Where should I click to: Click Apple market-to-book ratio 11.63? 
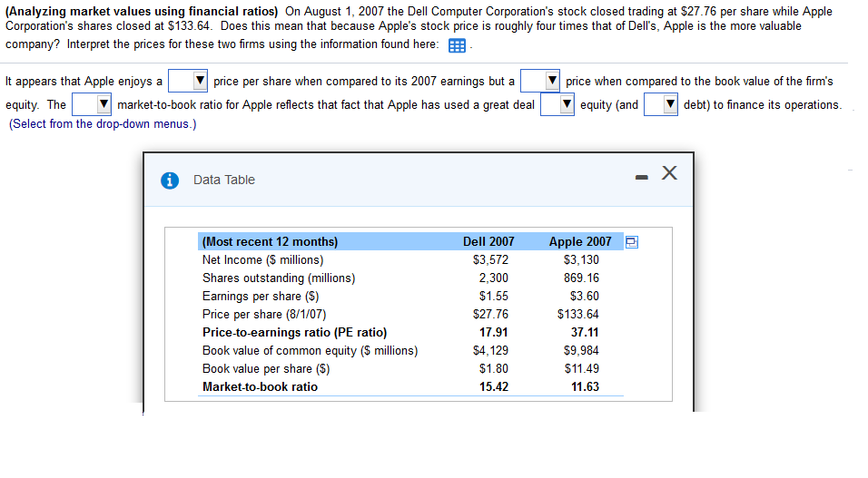[585, 386]
